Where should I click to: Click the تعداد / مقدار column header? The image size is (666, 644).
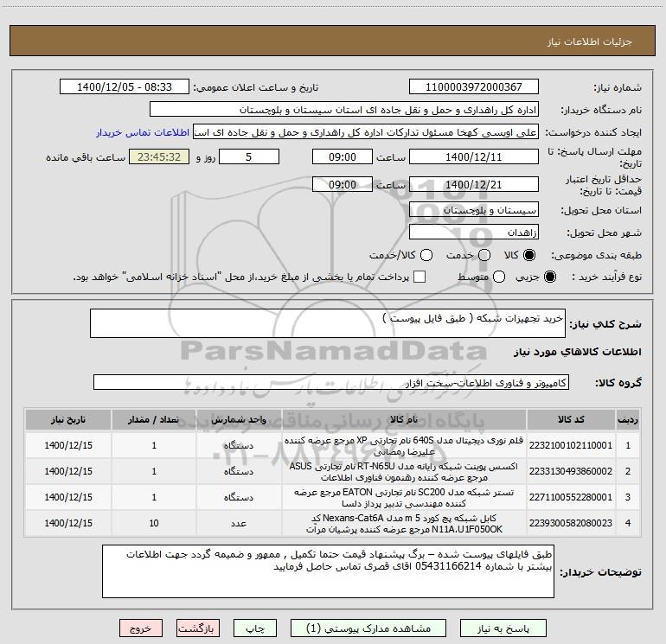154,419
